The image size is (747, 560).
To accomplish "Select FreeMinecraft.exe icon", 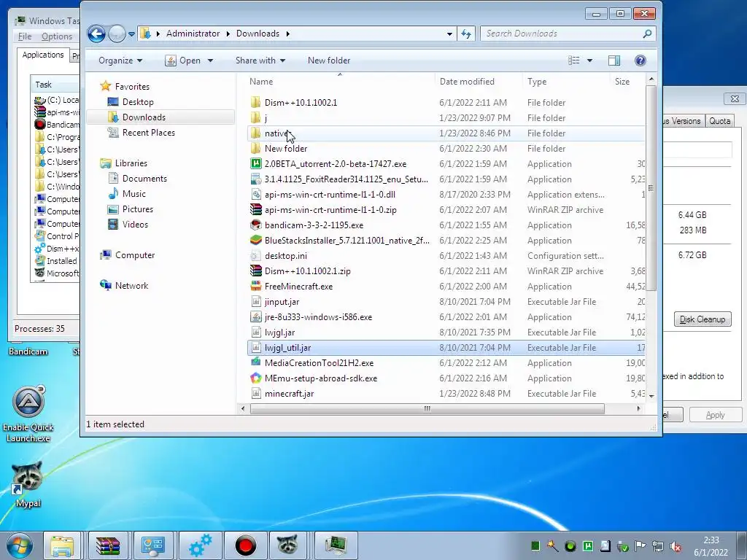I will (x=256, y=286).
